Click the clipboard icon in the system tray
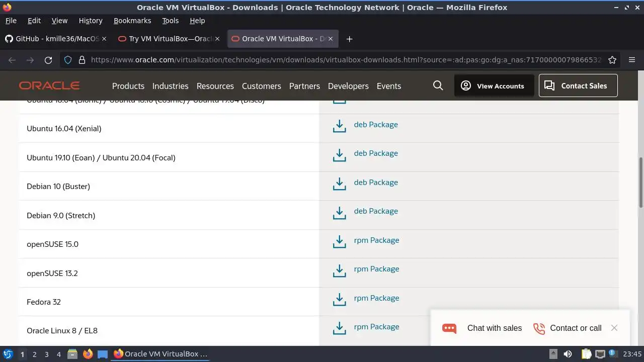 pyautogui.click(x=586, y=354)
